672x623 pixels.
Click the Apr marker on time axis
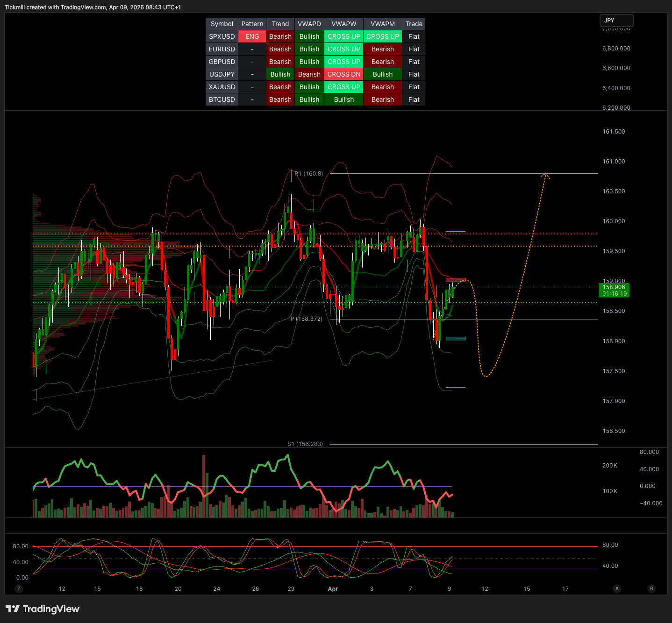tap(333, 589)
